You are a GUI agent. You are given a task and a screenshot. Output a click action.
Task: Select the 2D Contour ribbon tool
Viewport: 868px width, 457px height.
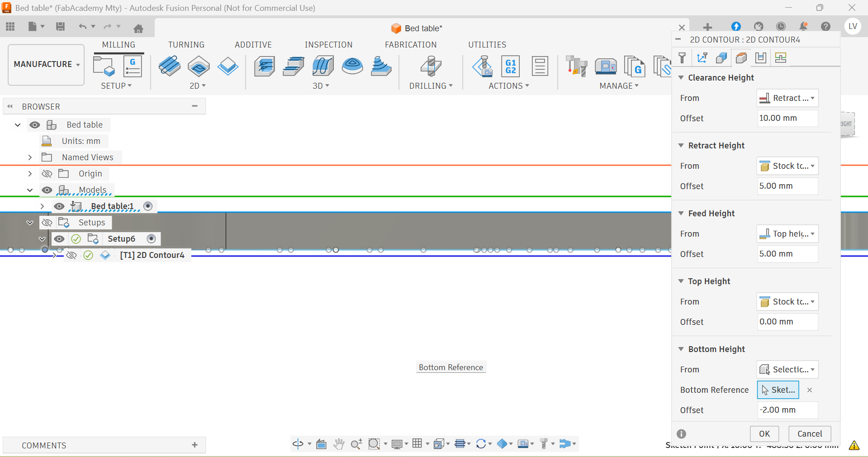228,67
